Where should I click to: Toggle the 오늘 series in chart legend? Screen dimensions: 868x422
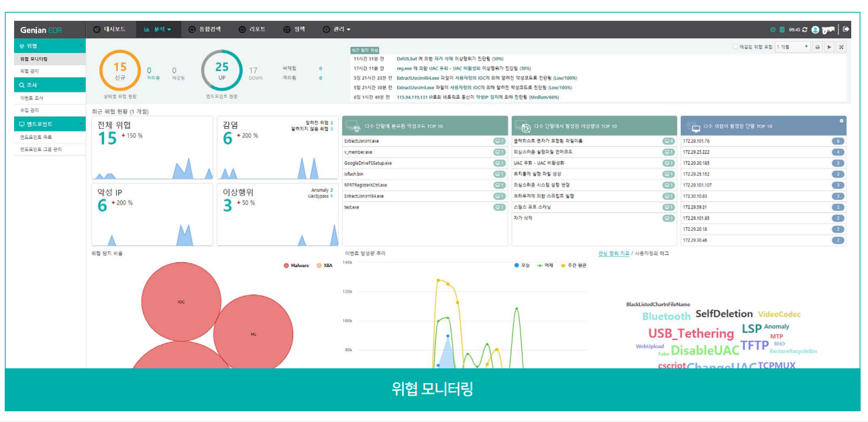pos(521,266)
